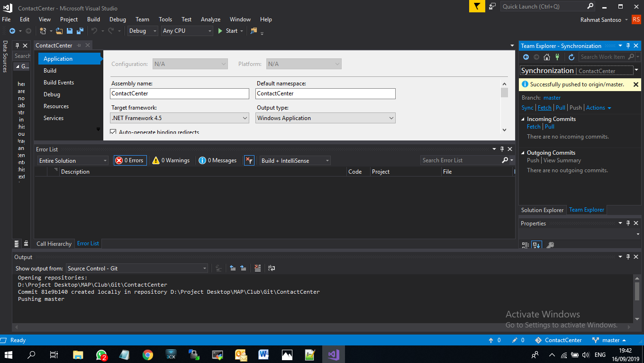Click the feedback icon beside Quick Launch
The width and height of the screenshot is (644, 363).
click(492, 7)
